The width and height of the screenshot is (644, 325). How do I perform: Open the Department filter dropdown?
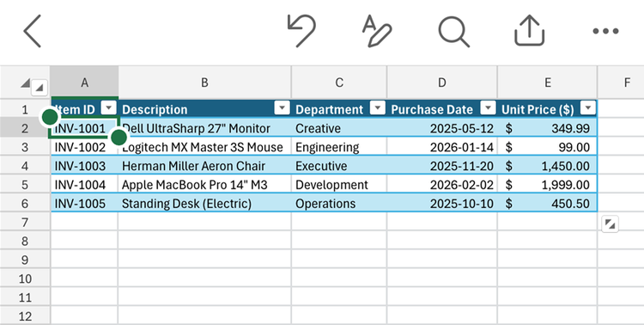[378, 107]
